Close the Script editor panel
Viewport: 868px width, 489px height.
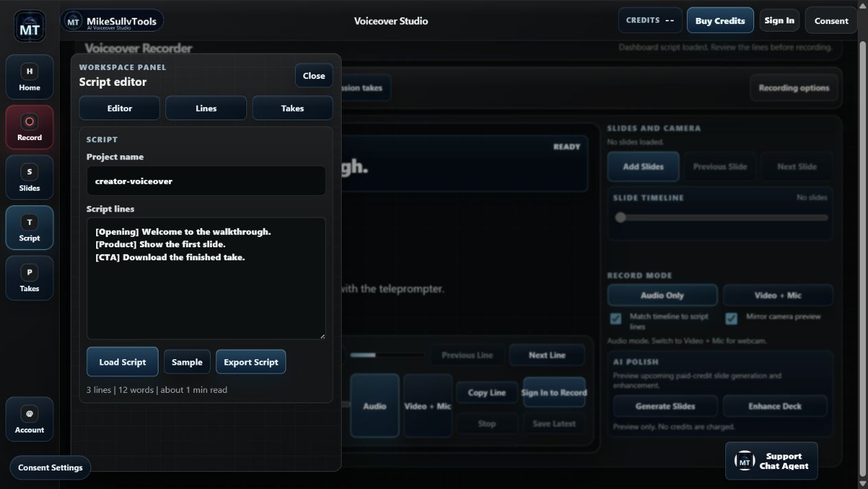[x=314, y=76]
